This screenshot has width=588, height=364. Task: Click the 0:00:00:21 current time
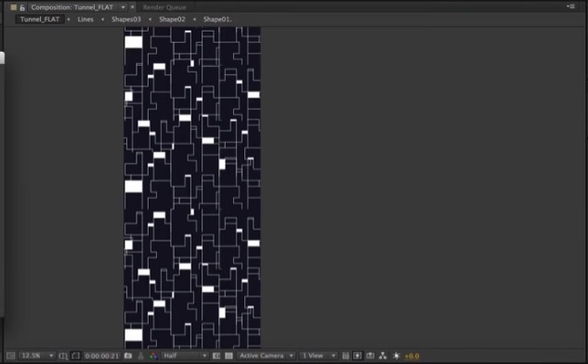(x=101, y=356)
